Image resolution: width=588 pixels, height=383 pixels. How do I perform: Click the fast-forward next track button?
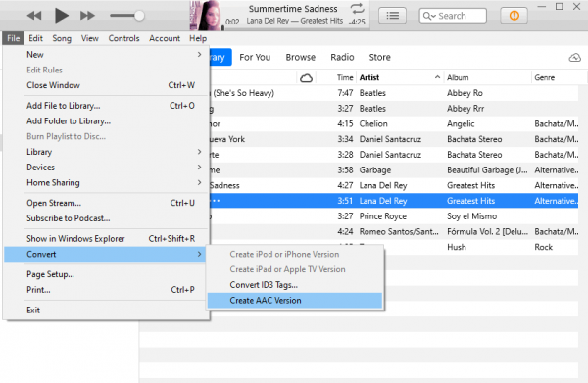(87, 16)
